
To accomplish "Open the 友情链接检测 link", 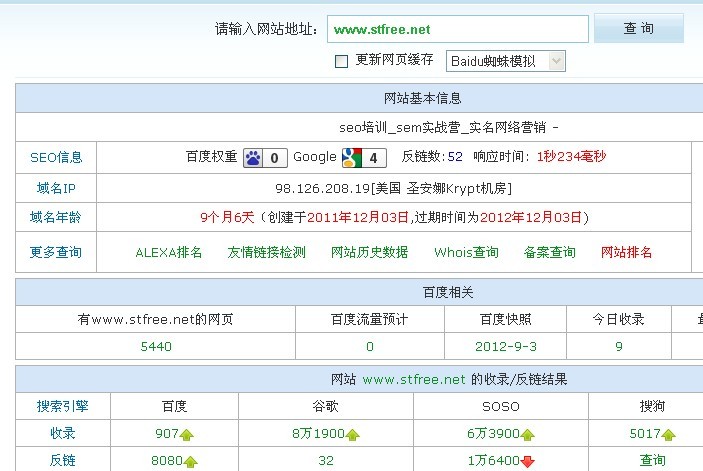I will pyautogui.click(x=266, y=252).
